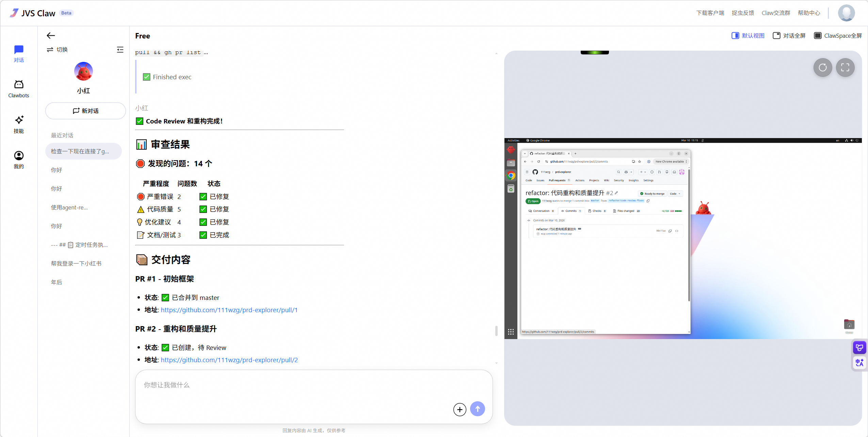Open the 对话 panel in the left sidebar
This screenshot has width=868, height=437.
click(x=19, y=53)
